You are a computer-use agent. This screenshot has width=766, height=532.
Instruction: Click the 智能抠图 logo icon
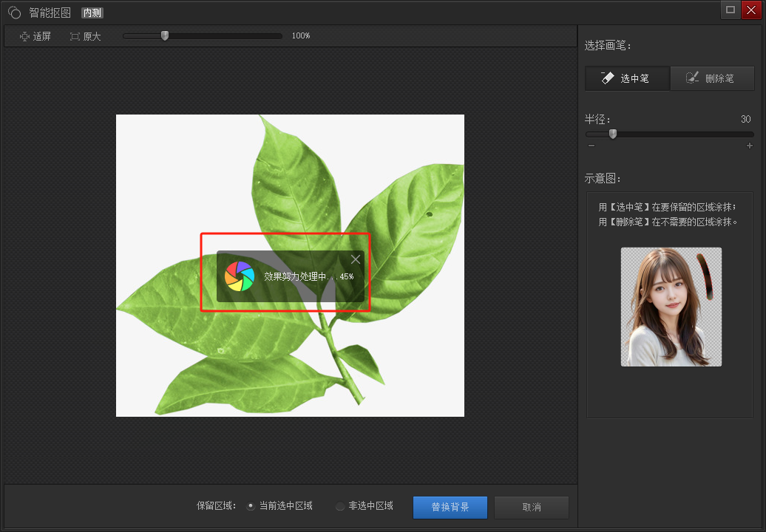click(x=15, y=13)
